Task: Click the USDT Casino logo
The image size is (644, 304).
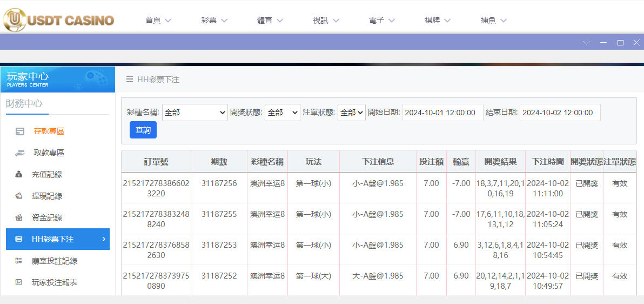Action: [x=58, y=19]
